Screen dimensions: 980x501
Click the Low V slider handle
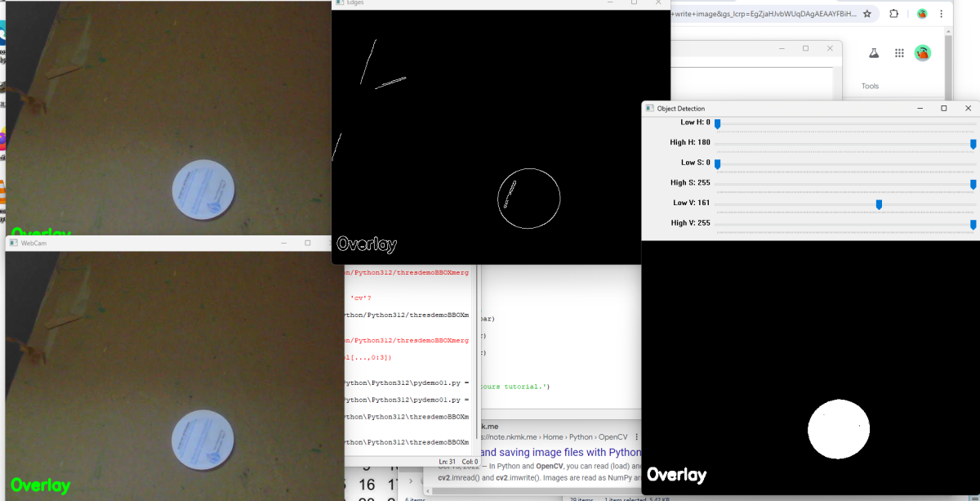(x=879, y=204)
